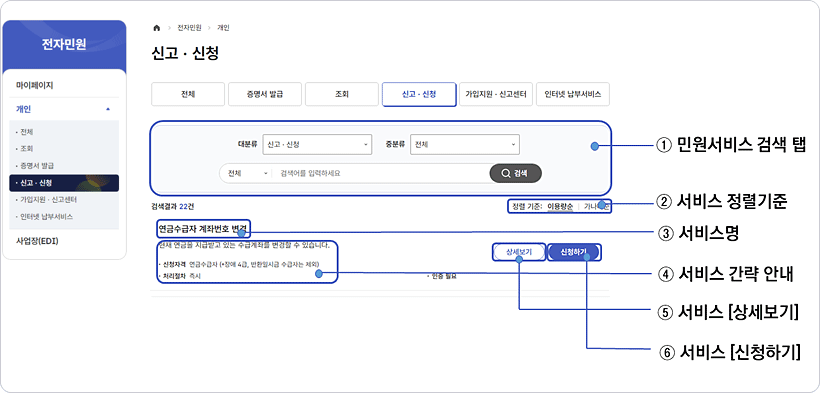Click the 상세보기 button

click(x=519, y=252)
